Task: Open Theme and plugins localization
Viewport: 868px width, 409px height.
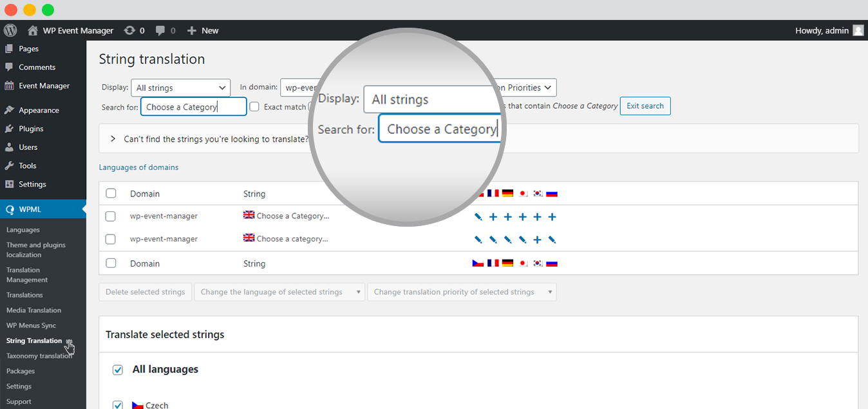Action: (36, 250)
